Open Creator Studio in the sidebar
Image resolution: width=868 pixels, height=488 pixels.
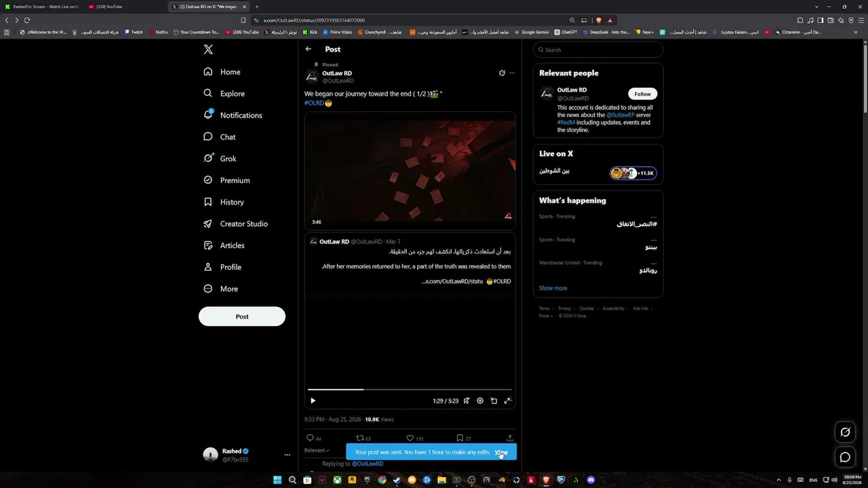click(235, 224)
